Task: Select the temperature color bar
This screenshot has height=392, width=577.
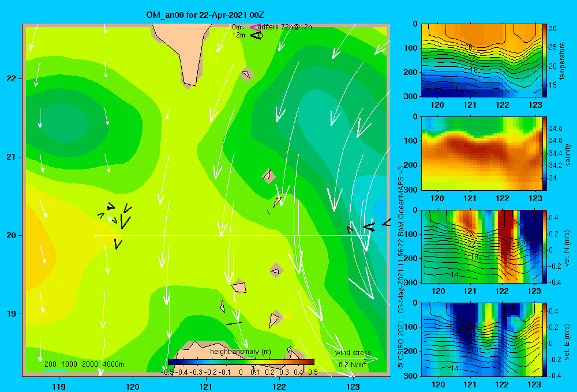Action: pyautogui.click(x=544, y=61)
